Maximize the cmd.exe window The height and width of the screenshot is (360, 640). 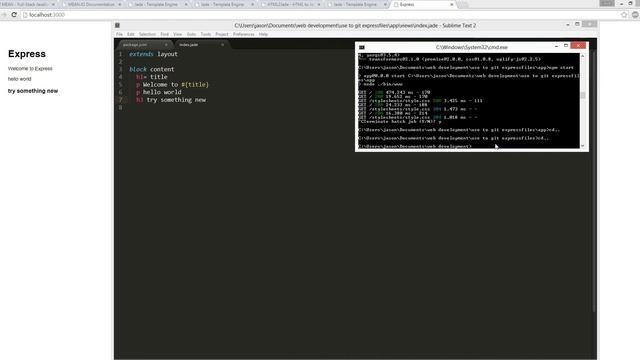click(566, 46)
